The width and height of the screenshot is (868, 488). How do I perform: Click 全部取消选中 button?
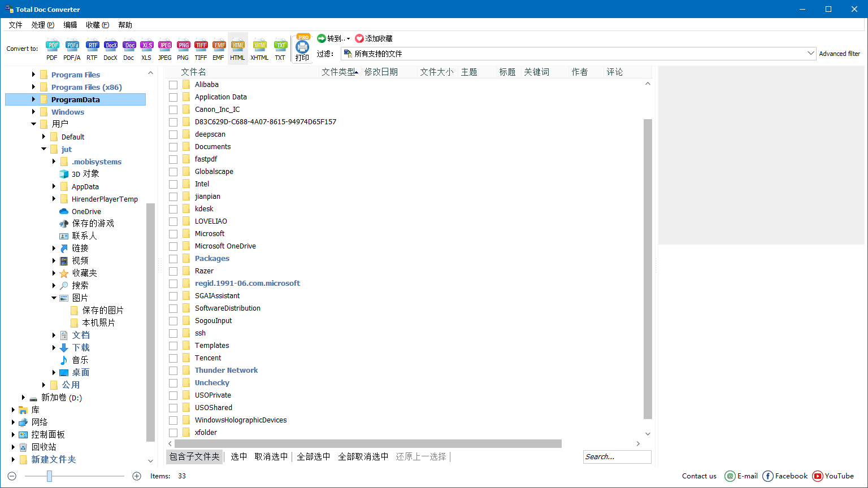pos(363,456)
